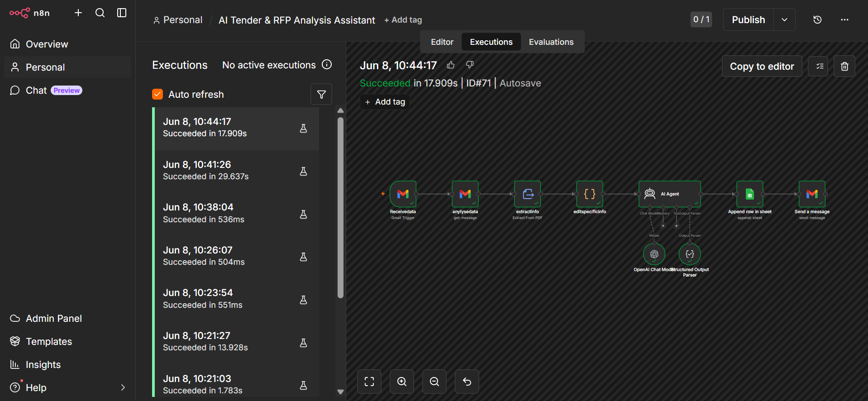Select the Send a message node
Image resolution: width=868 pixels, height=401 pixels.
pos(812,194)
